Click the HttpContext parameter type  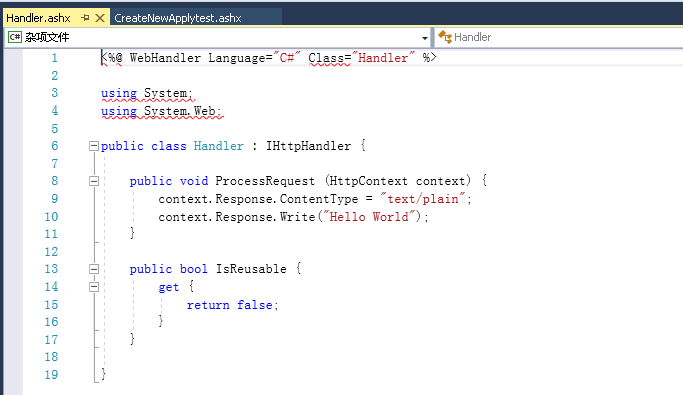(x=369, y=181)
